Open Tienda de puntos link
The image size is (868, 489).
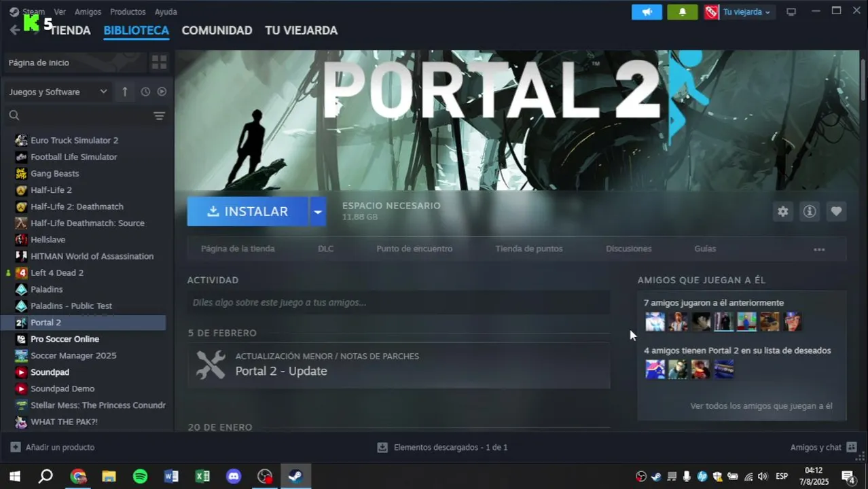click(x=529, y=249)
